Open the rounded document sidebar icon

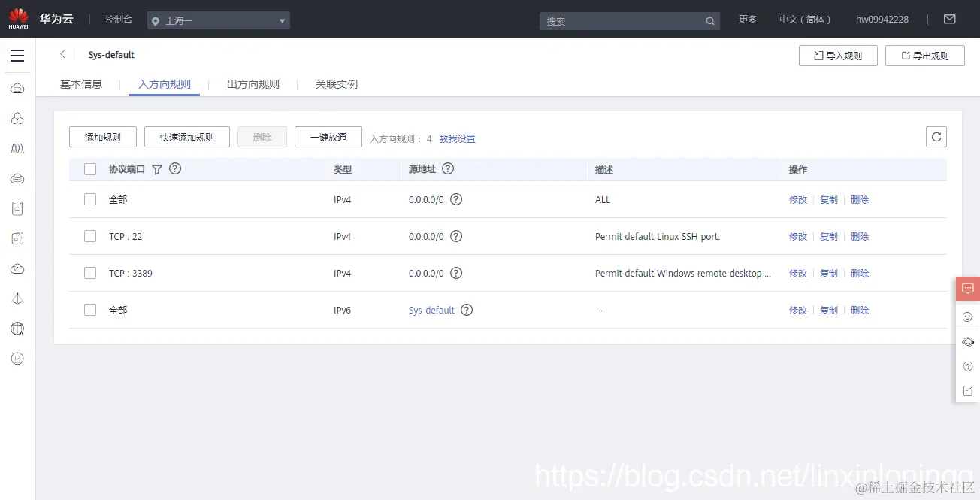tap(17, 208)
